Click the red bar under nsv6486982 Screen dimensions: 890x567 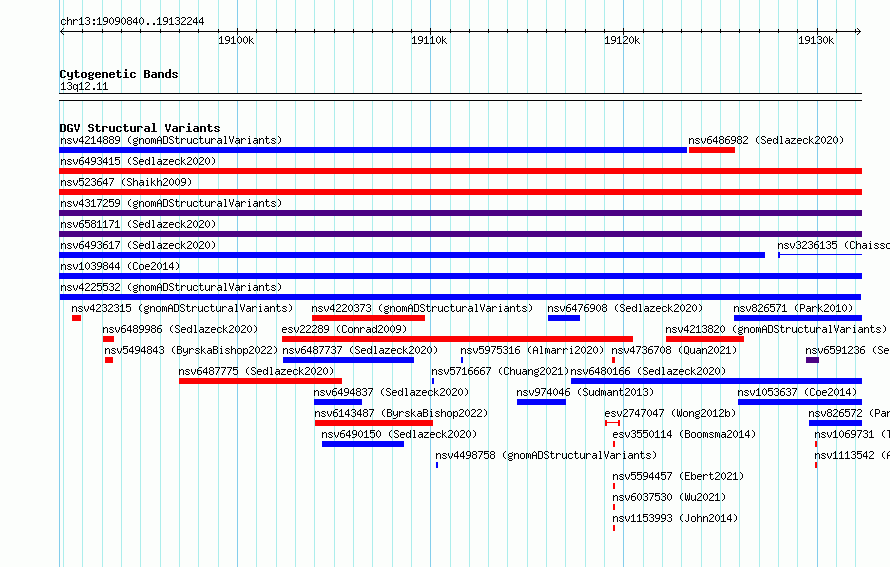click(x=712, y=150)
